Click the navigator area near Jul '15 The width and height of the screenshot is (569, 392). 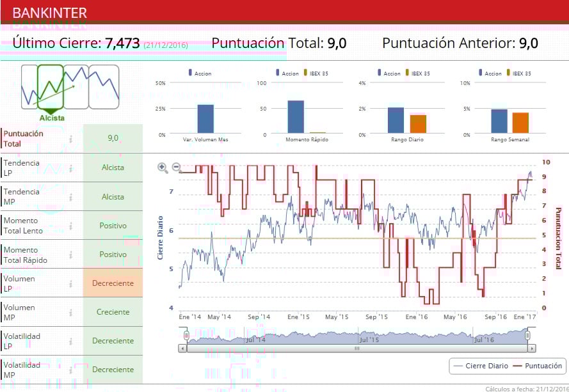(369, 340)
